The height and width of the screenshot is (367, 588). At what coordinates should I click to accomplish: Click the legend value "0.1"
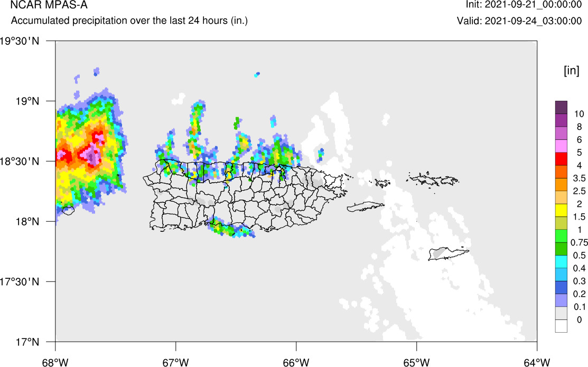(580, 307)
